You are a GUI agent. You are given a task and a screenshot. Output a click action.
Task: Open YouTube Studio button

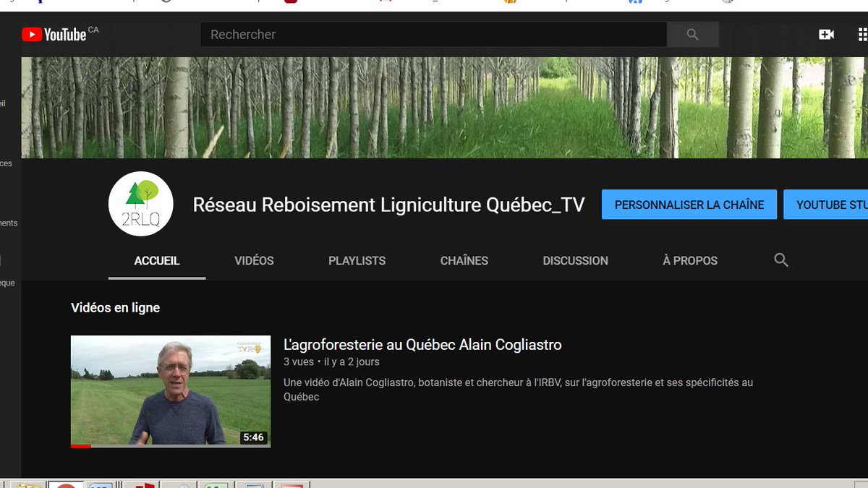825,205
